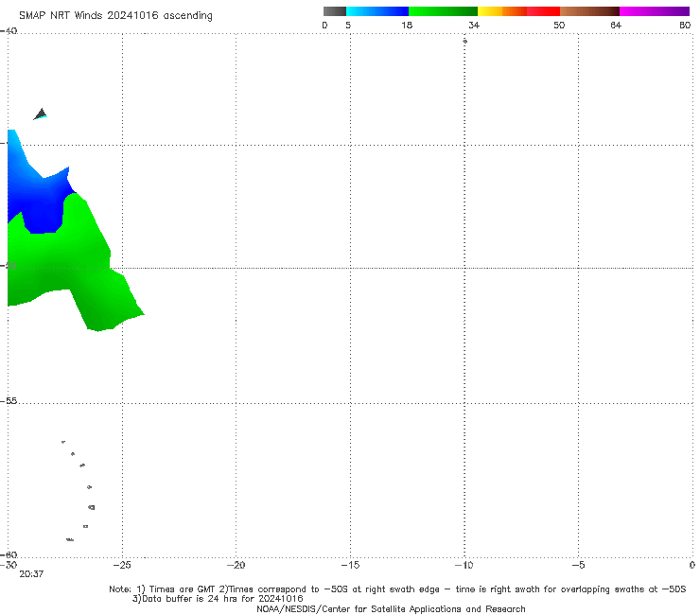700x615 pixels.
Task: Click the "-40" latitude axis label
Action: [x=9, y=31]
